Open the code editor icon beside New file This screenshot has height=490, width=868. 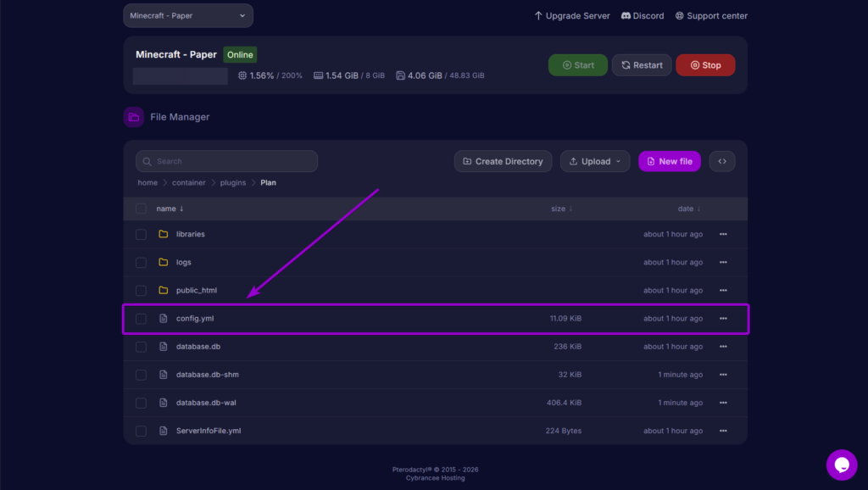[722, 161]
